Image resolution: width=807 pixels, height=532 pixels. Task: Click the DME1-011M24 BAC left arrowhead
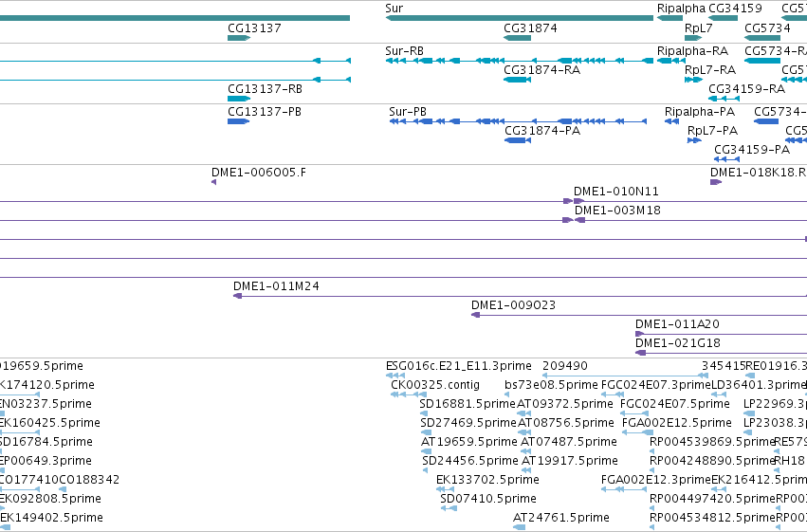(x=238, y=296)
